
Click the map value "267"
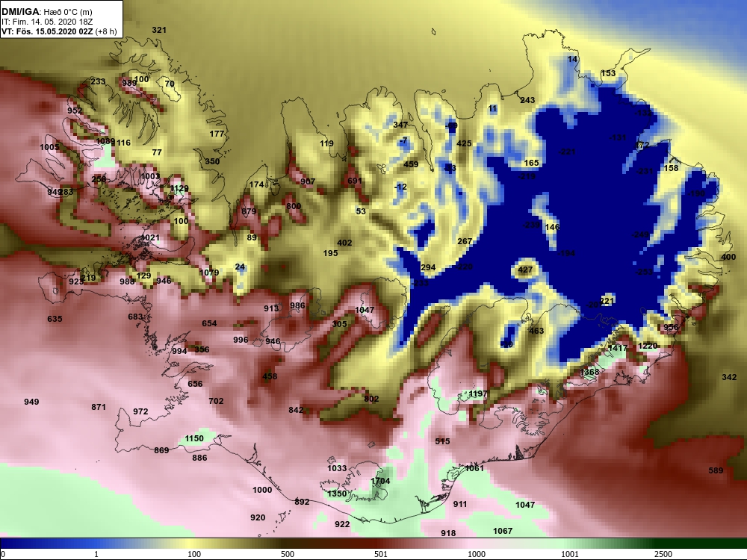click(465, 241)
